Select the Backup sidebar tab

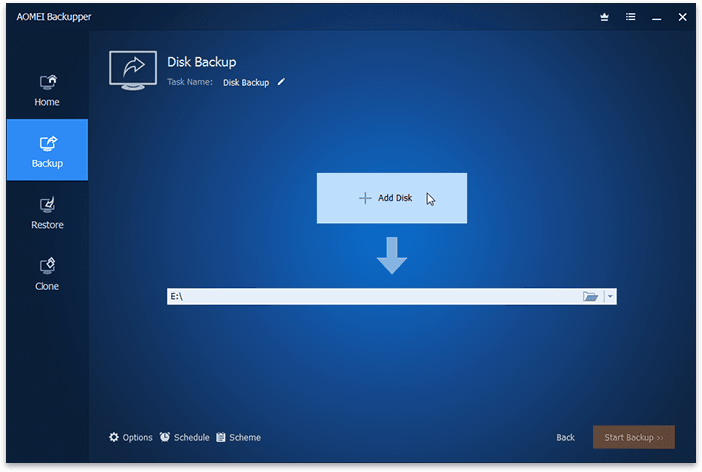[47, 150]
